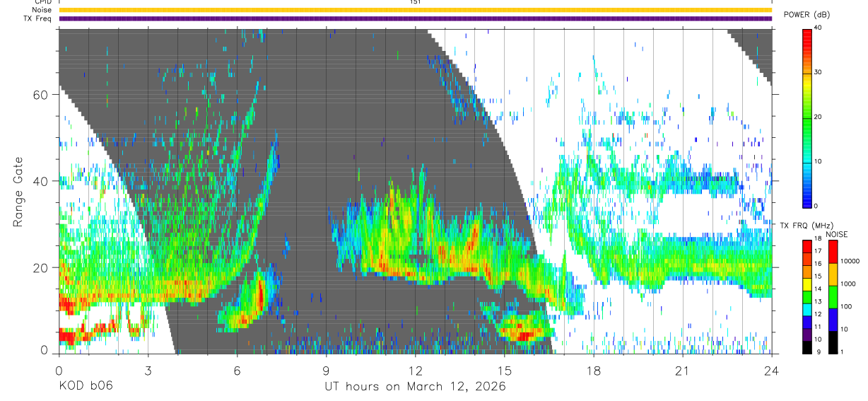This screenshot has width=868, height=401.
Task: Click the "0" tick on the Range Gate axis
Action: 43,351
